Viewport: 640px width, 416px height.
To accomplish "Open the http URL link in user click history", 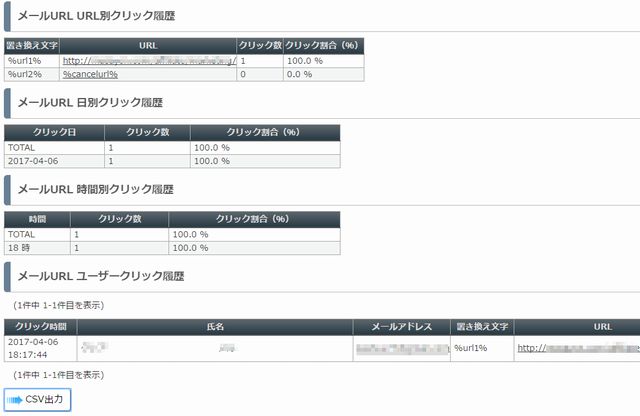I will pyautogui.click(x=578, y=348).
